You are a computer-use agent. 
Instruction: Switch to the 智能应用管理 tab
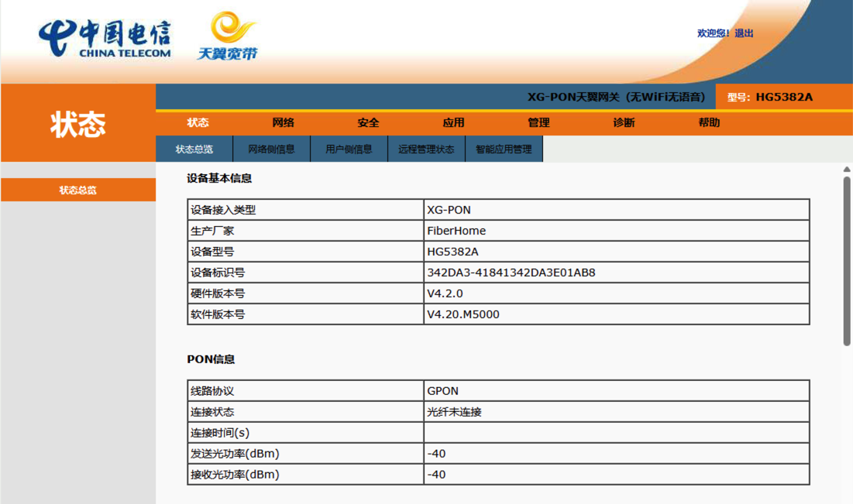click(504, 149)
